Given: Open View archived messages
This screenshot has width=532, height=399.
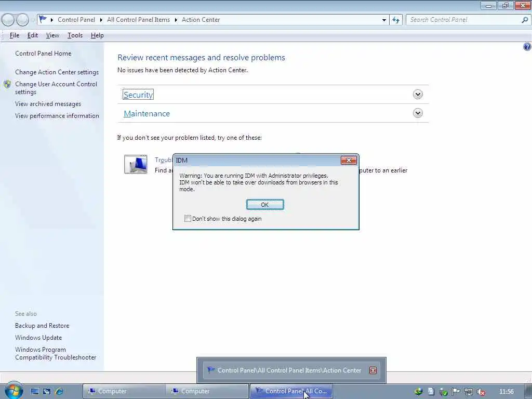Looking at the screenshot, I should [48, 104].
